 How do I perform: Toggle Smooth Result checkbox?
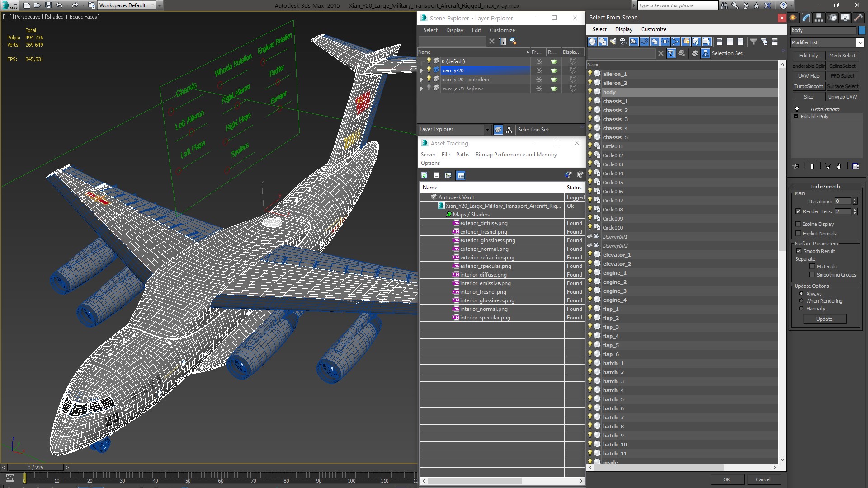[798, 251]
